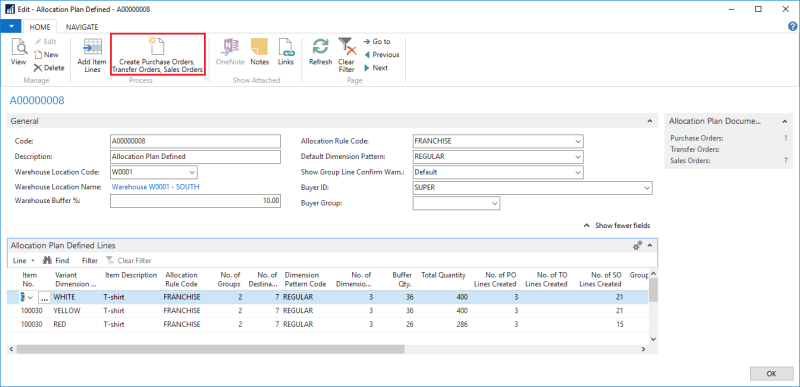Screen dimensions: 800x387
Task: Select the YELLOW variant row
Action: (327, 311)
